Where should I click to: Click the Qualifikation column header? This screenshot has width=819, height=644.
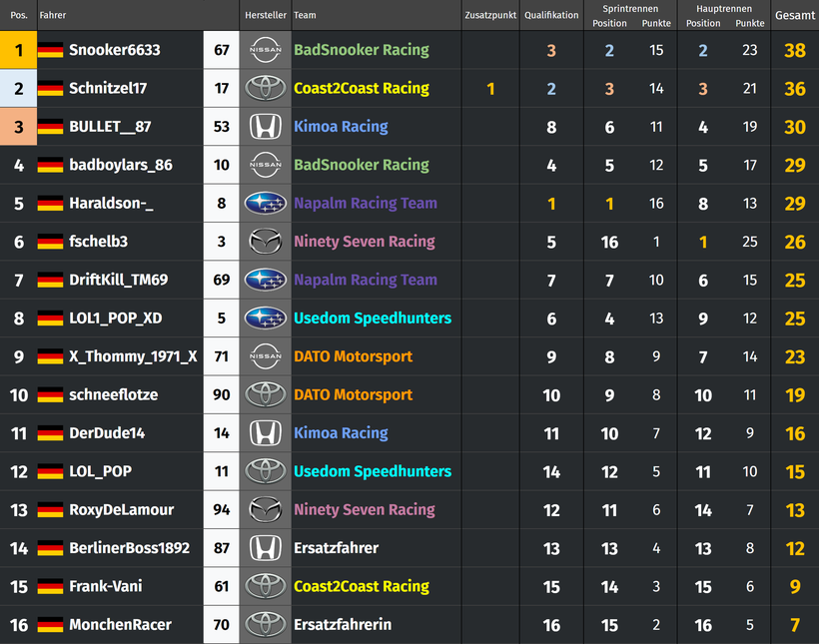click(x=551, y=15)
